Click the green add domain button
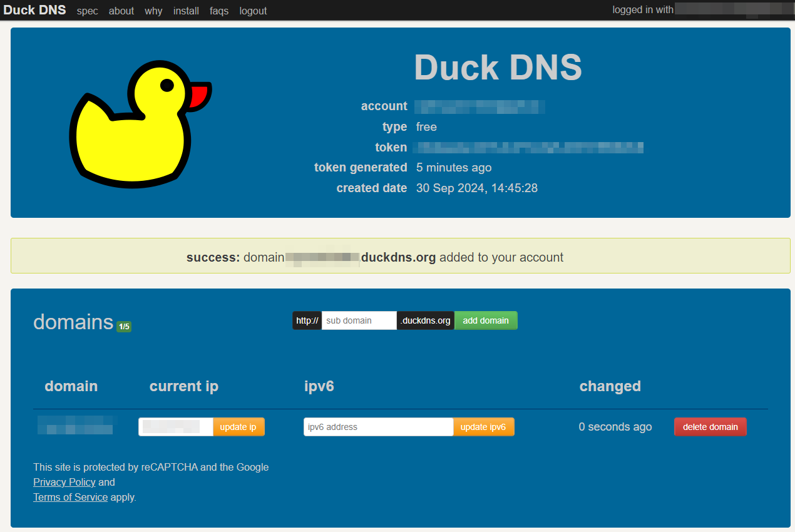Image resolution: width=795 pixels, height=532 pixels. click(486, 320)
